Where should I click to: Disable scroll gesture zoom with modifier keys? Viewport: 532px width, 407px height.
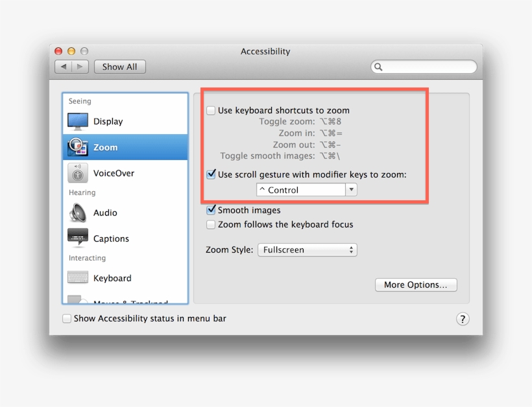[211, 174]
